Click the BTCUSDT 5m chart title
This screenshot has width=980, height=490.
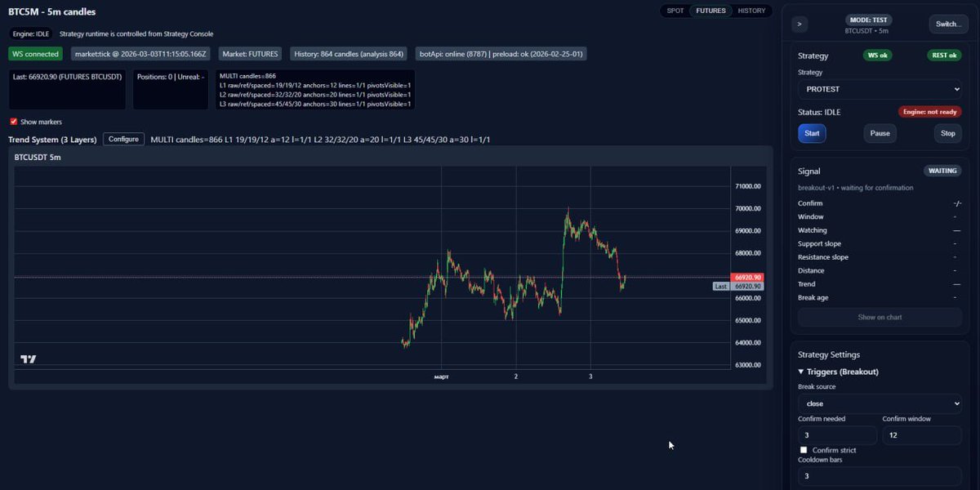[x=38, y=157]
